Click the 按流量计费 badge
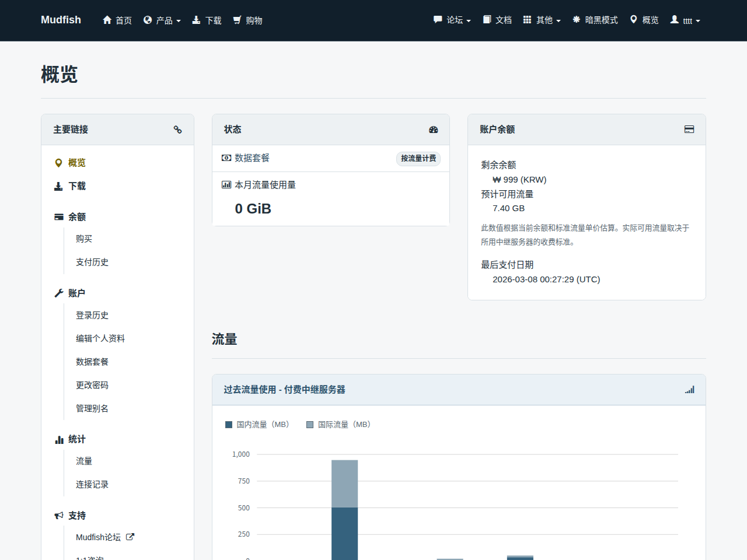 pyautogui.click(x=418, y=159)
